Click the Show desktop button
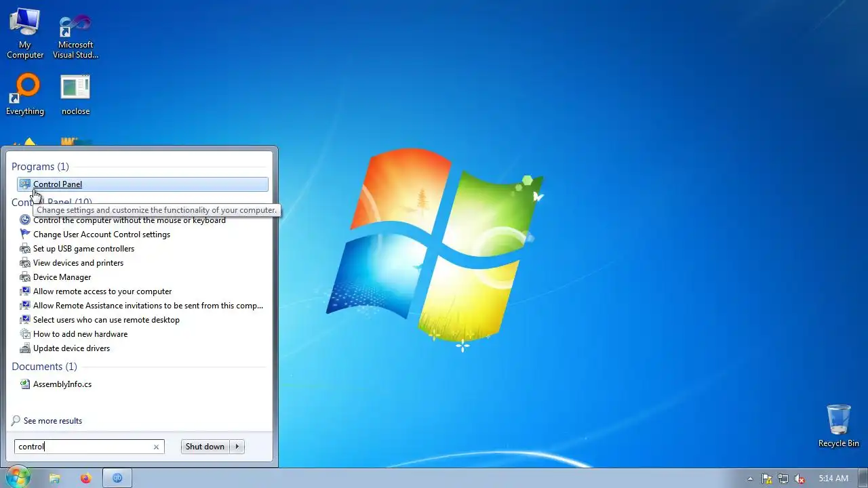The height and width of the screenshot is (488, 868). 863,478
